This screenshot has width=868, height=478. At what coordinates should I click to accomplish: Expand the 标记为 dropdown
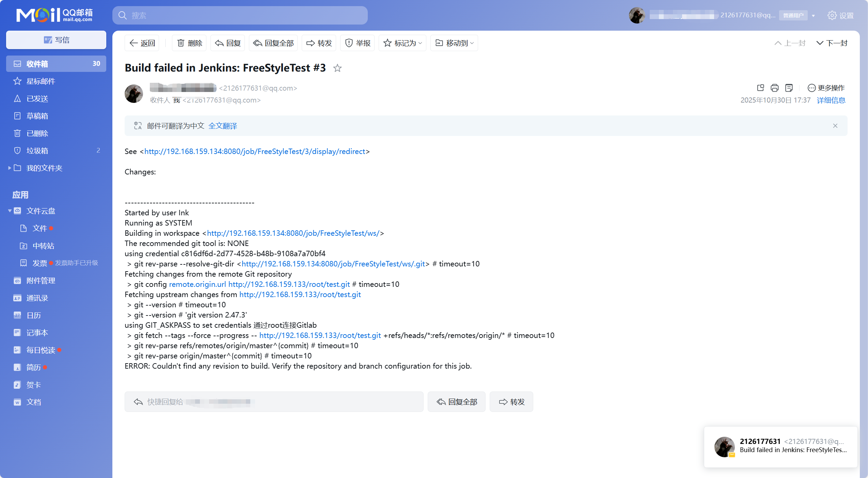tap(403, 43)
